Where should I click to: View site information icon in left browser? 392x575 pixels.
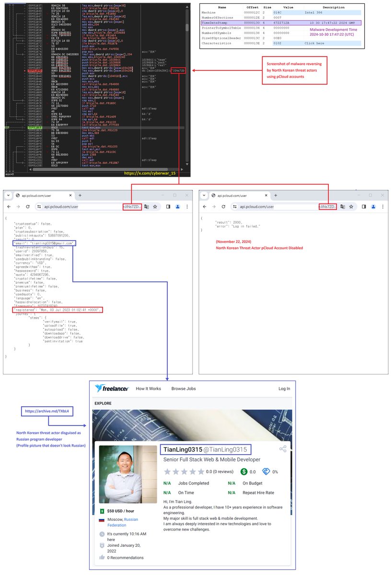pyautogui.click(x=39, y=207)
